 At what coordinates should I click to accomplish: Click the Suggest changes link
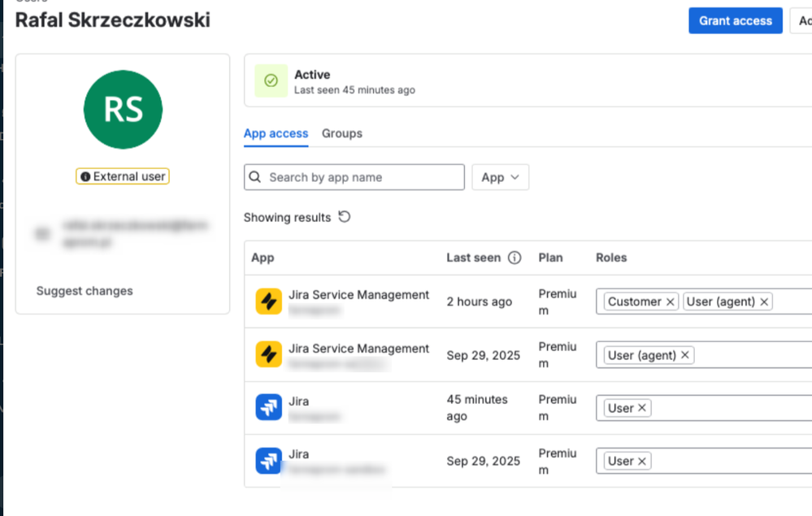click(85, 291)
